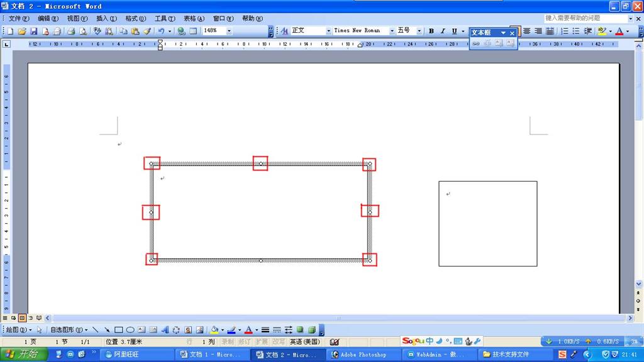The image size is (644, 362).
Task: Open the font size dropdown
Action: pos(419,31)
